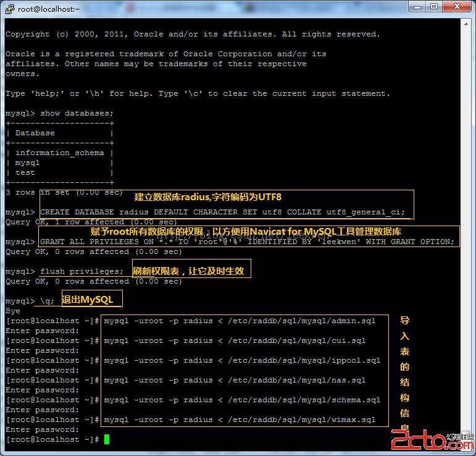This screenshot has width=476, height=456.
Task: Click the schema.sql import command
Action: point(242,400)
